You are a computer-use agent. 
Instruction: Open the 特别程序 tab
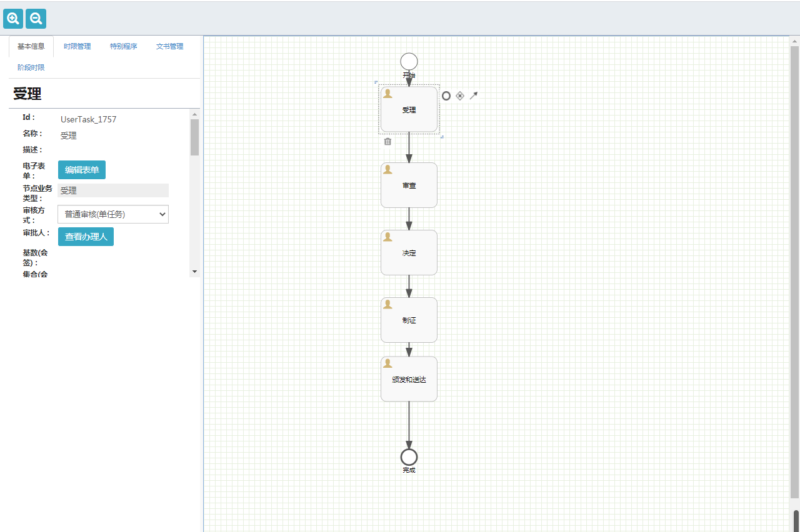[x=123, y=46]
